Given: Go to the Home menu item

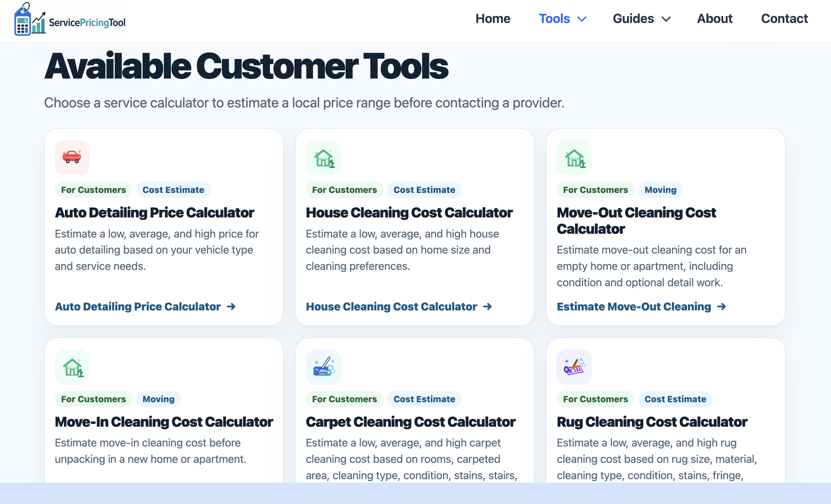Looking at the screenshot, I should point(493,19).
